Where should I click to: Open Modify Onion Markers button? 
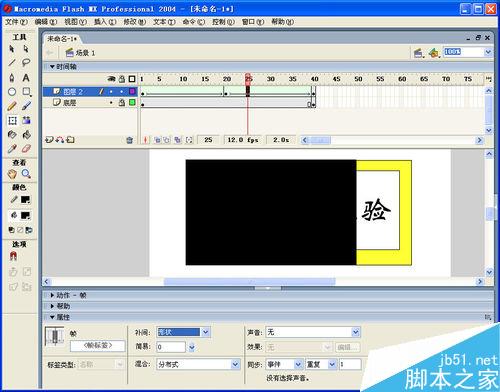click(189, 140)
